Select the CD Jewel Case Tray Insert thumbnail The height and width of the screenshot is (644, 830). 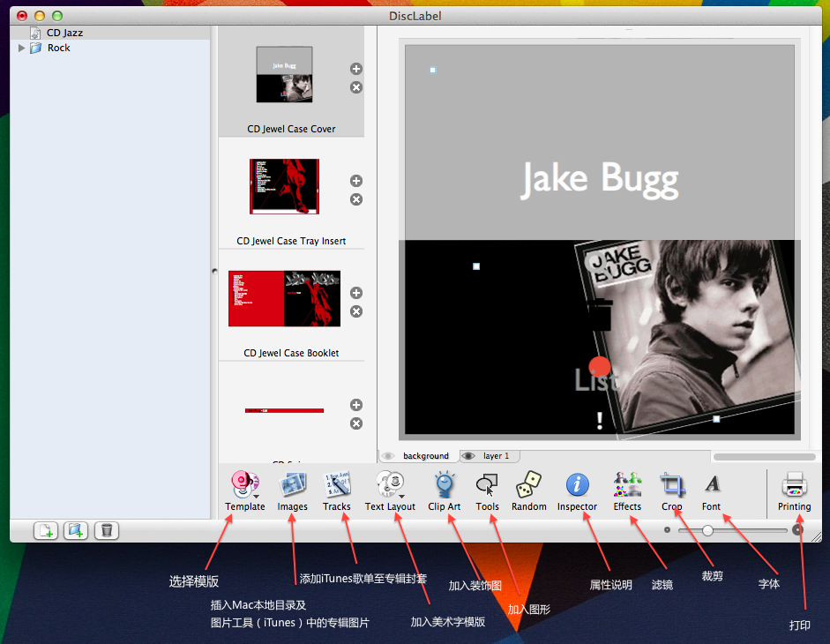[284, 186]
